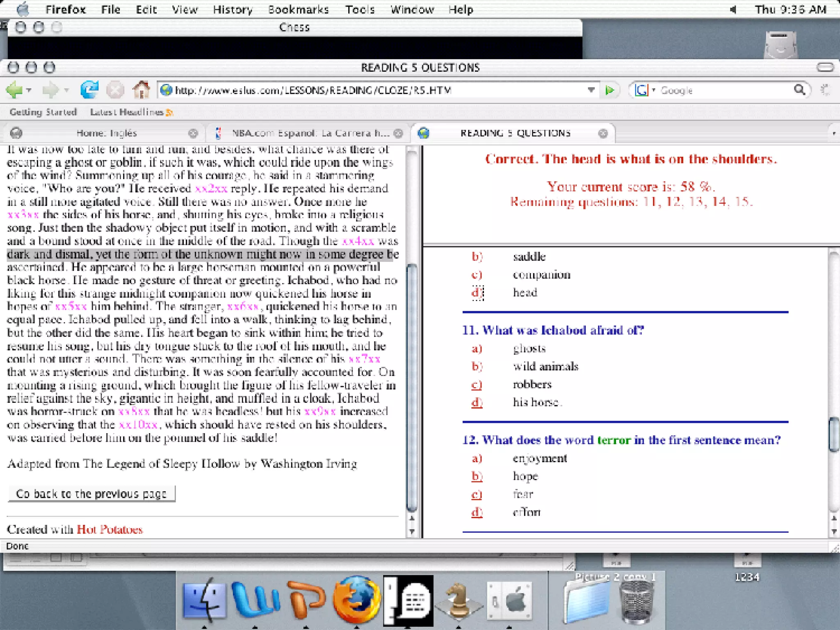Expand the URL bar history dropdown
Viewport: 840px width, 630px height.
click(591, 89)
